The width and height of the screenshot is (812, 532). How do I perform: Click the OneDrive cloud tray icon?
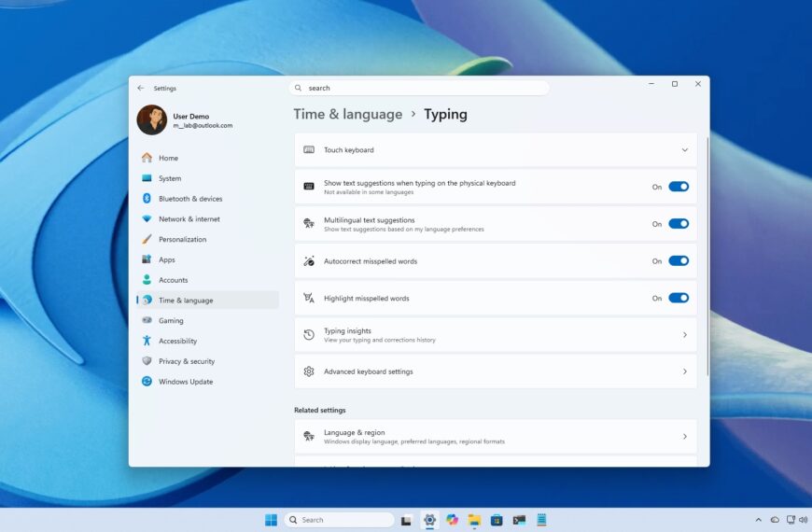click(x=775, y=520)
